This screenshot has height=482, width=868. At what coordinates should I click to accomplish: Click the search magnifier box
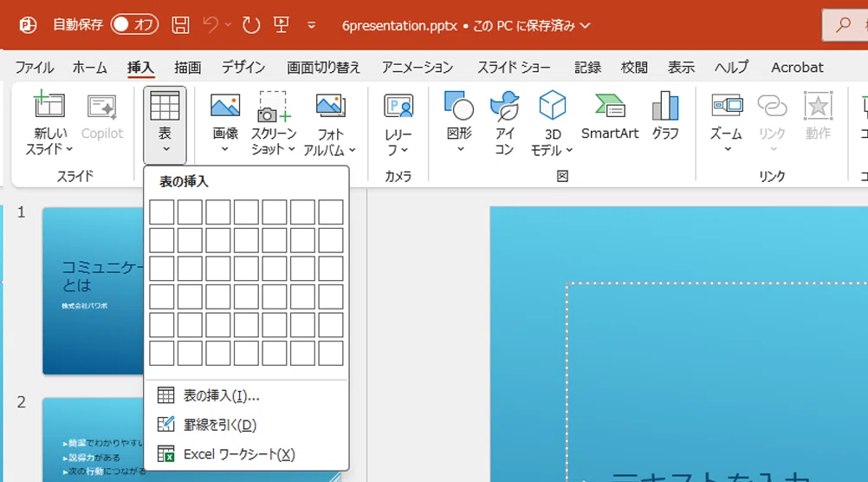click(x=845, y=25)
